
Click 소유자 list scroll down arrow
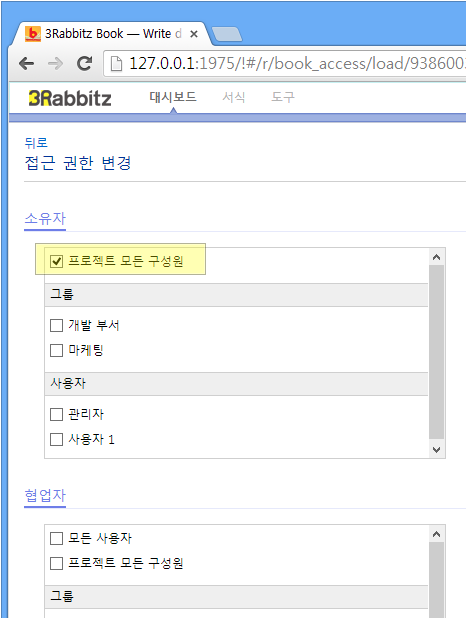pos(436,450)
